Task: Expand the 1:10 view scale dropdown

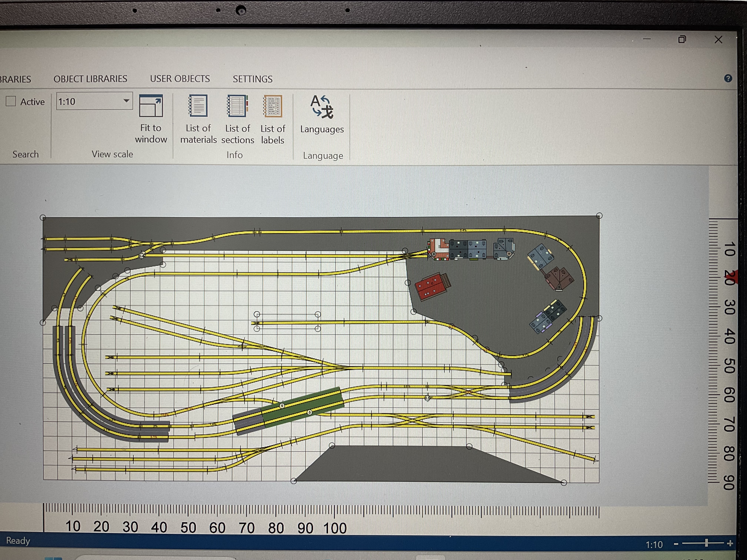Action: pos(126,101)
